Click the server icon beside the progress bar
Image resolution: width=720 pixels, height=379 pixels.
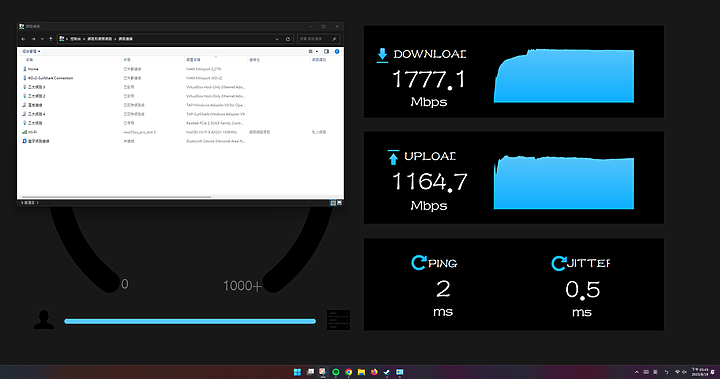pos(338,320)
